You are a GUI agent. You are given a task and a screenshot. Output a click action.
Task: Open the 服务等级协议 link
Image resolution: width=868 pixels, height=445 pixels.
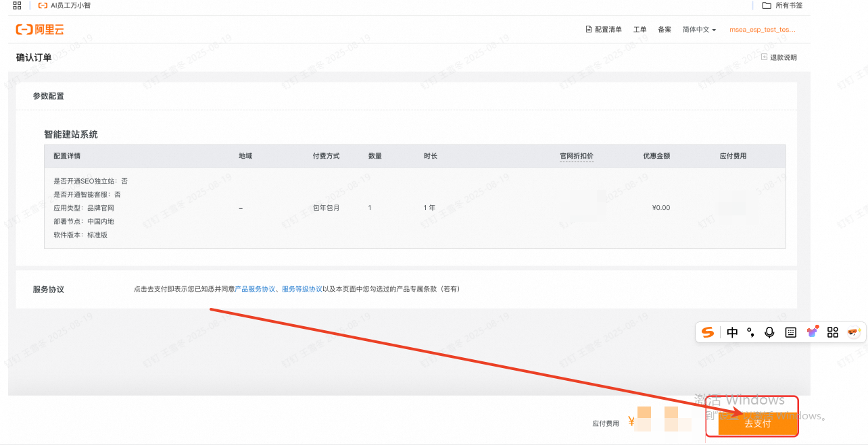click(302, 289)
